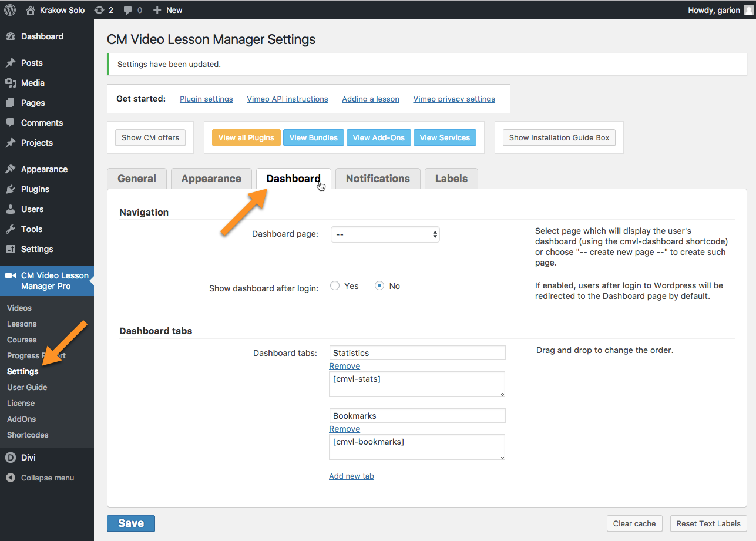Click the Users person icon
Viewport: 756px width, 541px height.
coord(11,209)
